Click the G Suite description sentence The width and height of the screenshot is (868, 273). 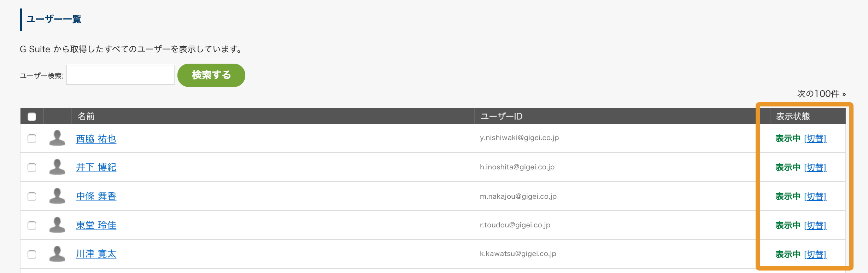click(131, 49)
